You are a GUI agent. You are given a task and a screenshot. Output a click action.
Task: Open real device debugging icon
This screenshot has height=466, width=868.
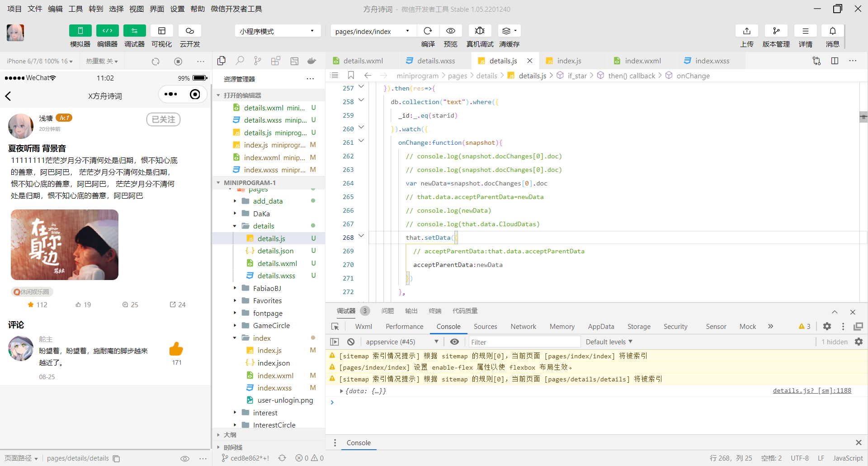pos(480,31)
